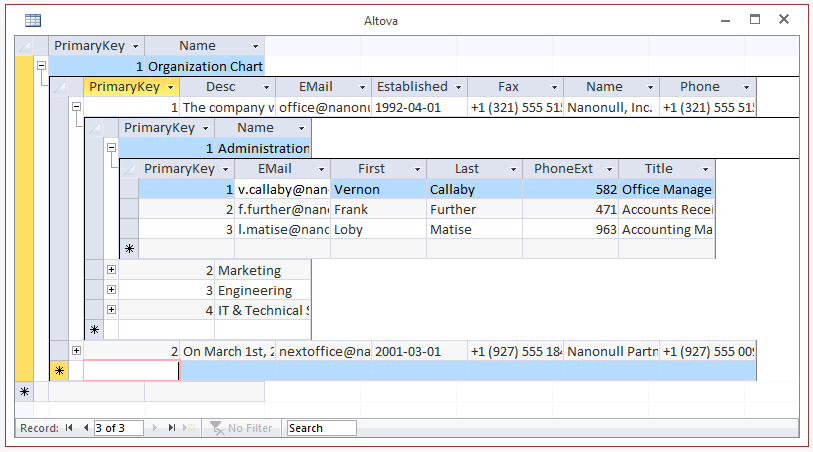This screenshot has height=452, width=813.
Task: Collapse the Organization Chart subdatasheet
Action: (41, 66)
